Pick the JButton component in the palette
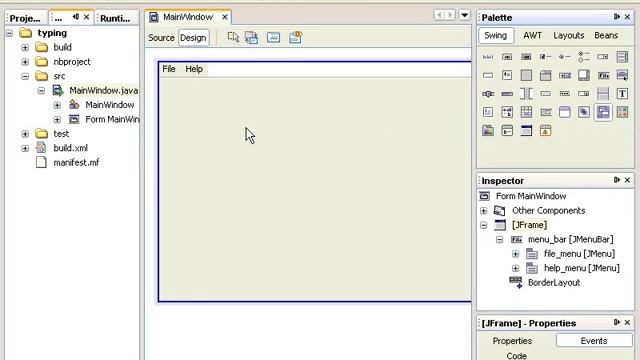The image size is (640, 360). pos(507,57)
